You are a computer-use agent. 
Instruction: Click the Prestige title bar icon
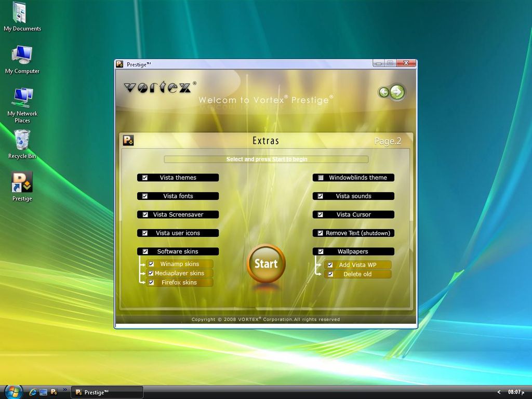pyautogui.click(x=119, y=64)
